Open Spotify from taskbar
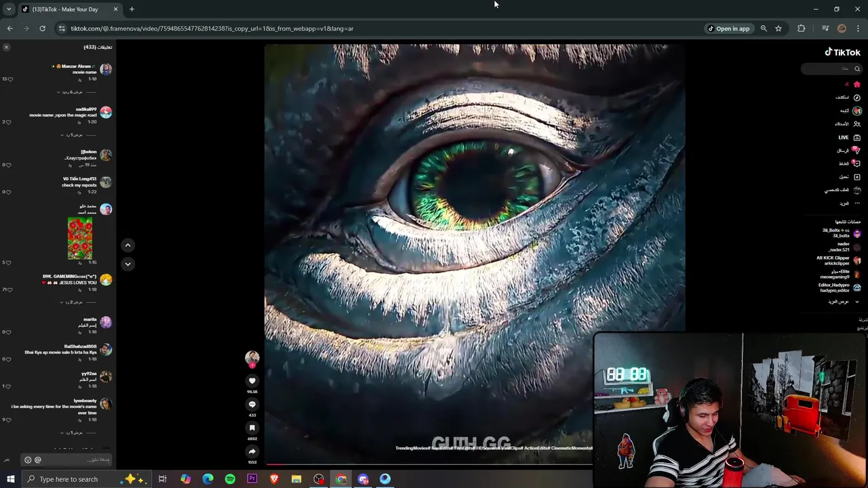The image size is (868, 488). click(230, 479)
